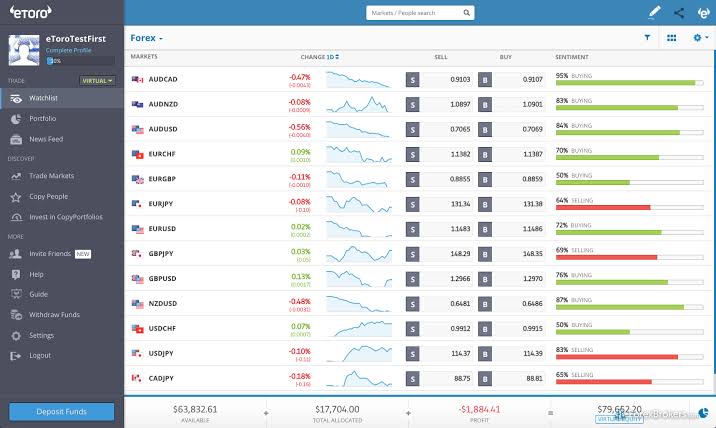Click the Buy B button for EURUSD

485,229
